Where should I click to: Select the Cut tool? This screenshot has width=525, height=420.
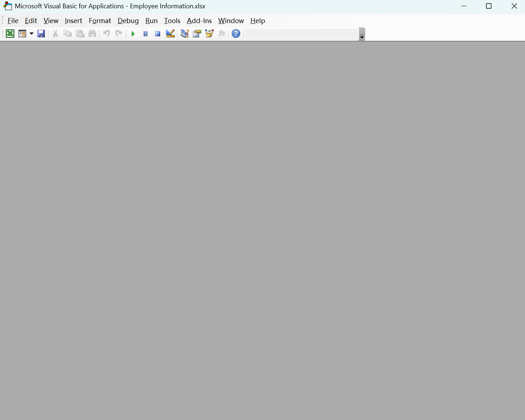coord(55,34)
